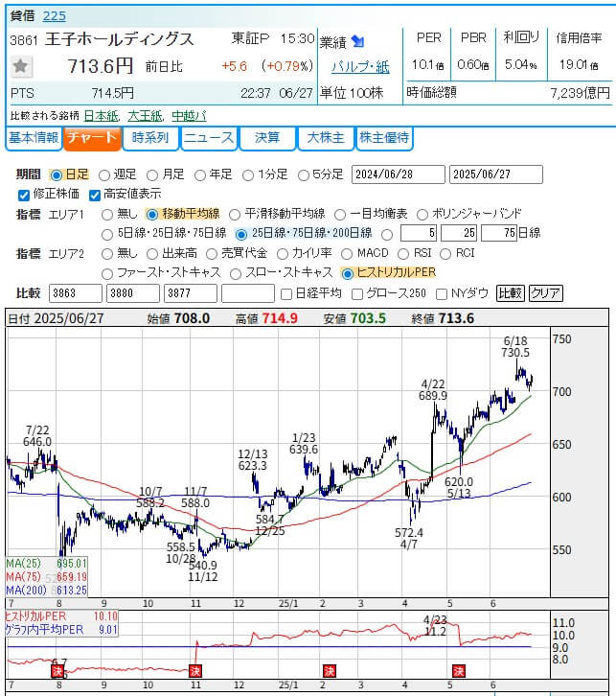Open the 基本情報 tab
Screen dimensions: 616x696
pos(34,138)
